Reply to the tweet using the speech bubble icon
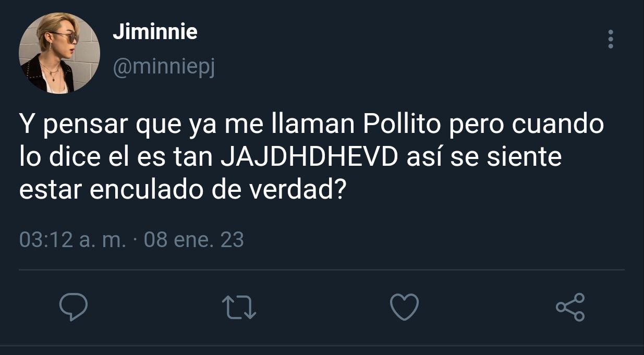The width and height of the screenshot is (644, 355). [x=73, y=307]
